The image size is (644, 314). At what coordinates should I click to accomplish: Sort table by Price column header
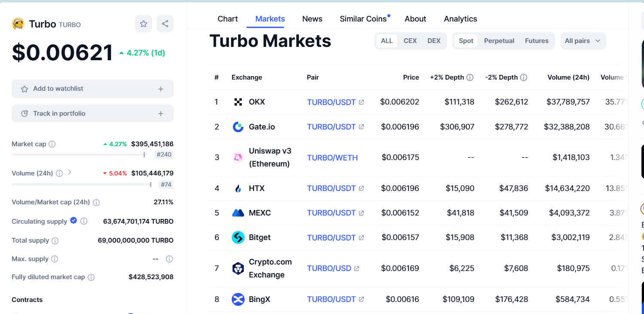pos(411,77)
